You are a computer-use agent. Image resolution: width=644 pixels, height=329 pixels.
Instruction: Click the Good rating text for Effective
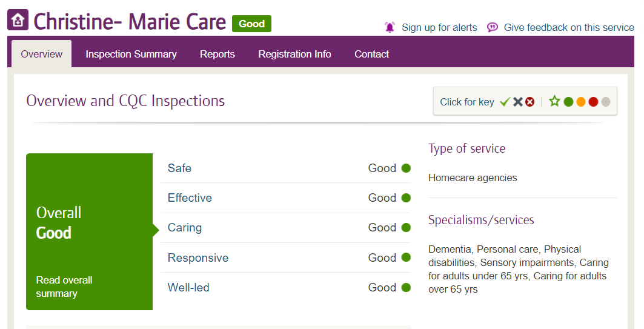coord(382,198)
